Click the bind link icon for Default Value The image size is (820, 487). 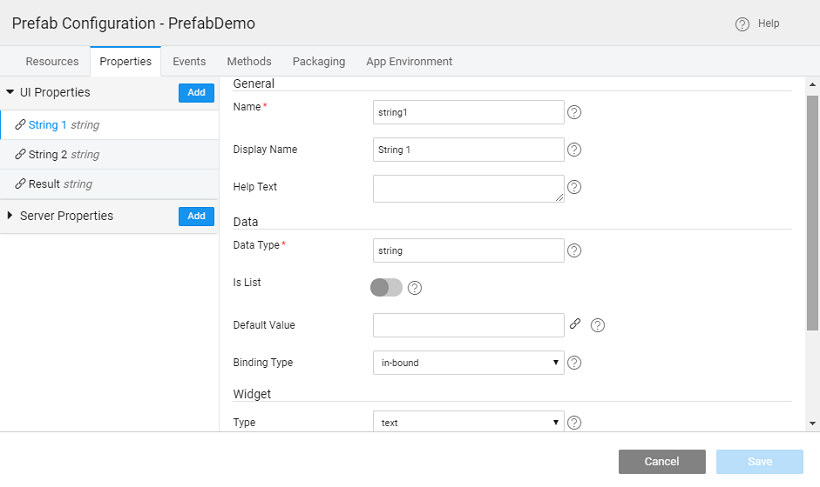[575, 324]
